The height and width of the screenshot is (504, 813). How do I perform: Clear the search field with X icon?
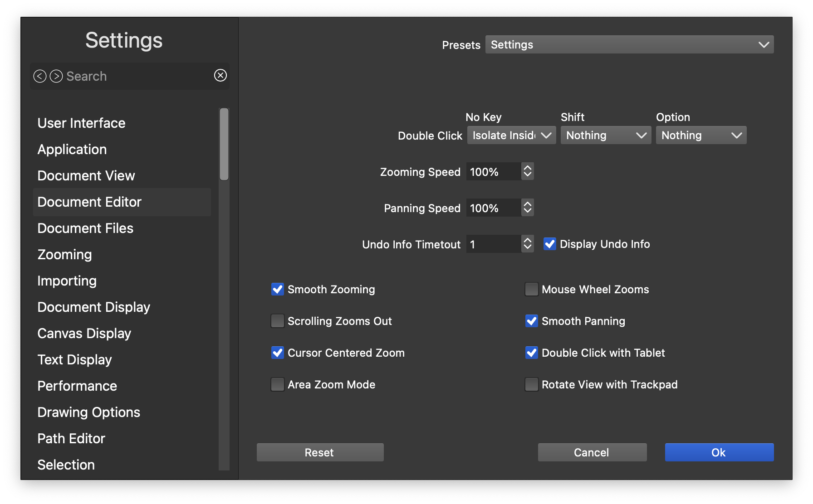[220, 75]
